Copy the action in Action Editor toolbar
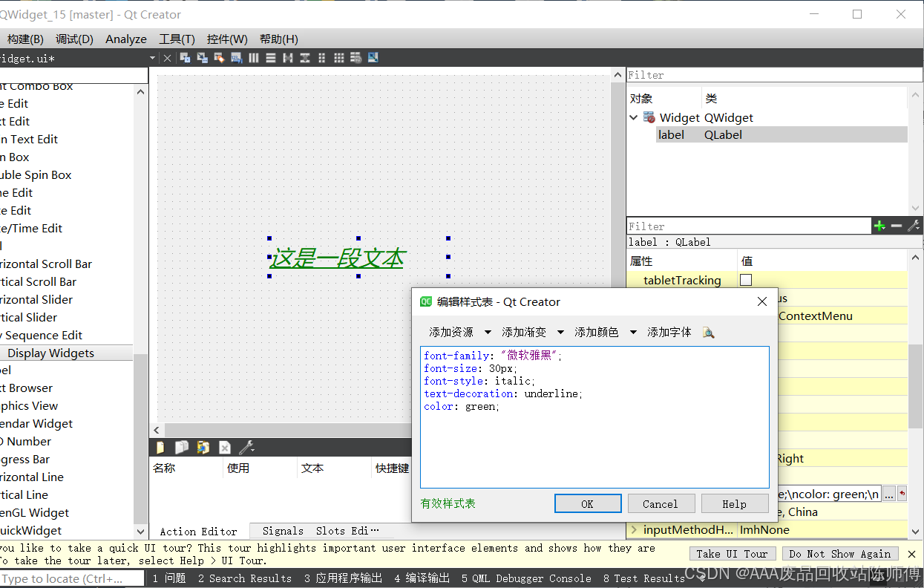 coord(181,447)
